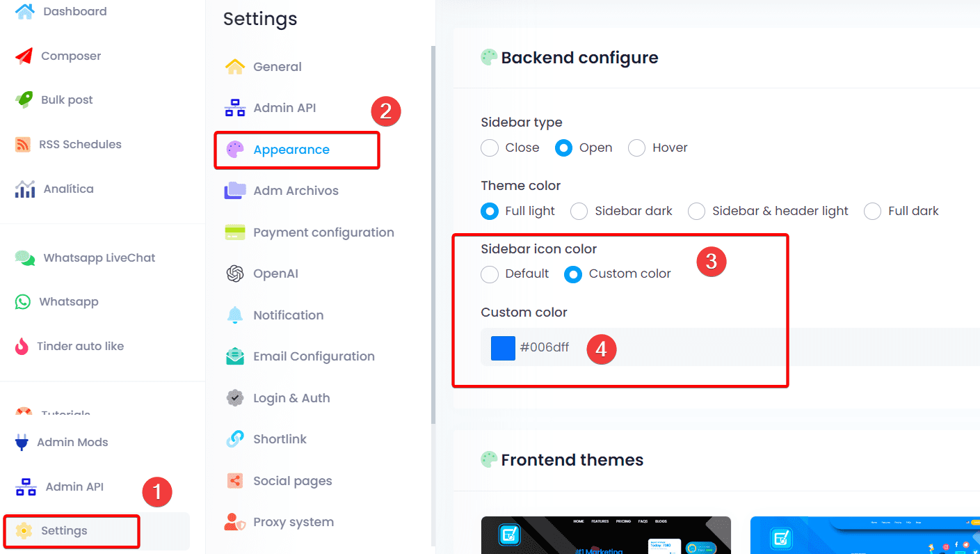Image resolution: width=980 pixels, height=554 pixels.
Task: Click the Notification bell icon
Action: [x=235, y=315]
